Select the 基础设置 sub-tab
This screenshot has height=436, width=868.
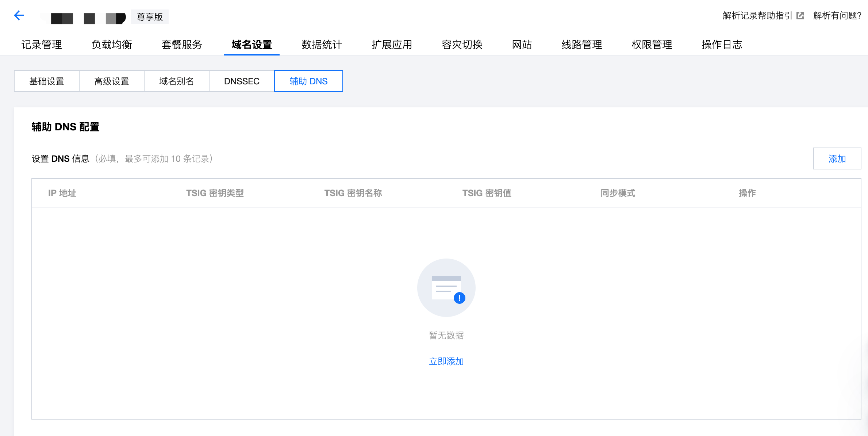point(47,81)
